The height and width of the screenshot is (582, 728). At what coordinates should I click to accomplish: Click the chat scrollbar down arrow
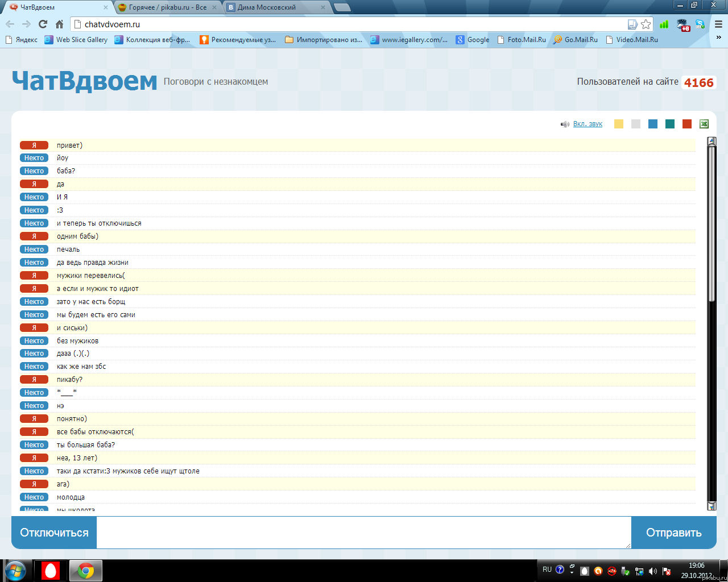(712, 506)
